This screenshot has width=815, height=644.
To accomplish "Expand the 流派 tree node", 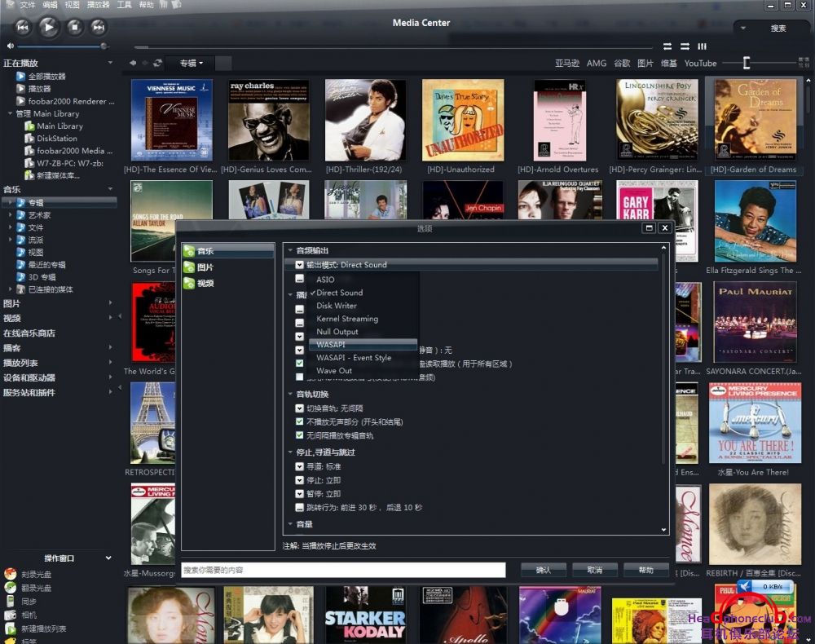I will [10, 240].
